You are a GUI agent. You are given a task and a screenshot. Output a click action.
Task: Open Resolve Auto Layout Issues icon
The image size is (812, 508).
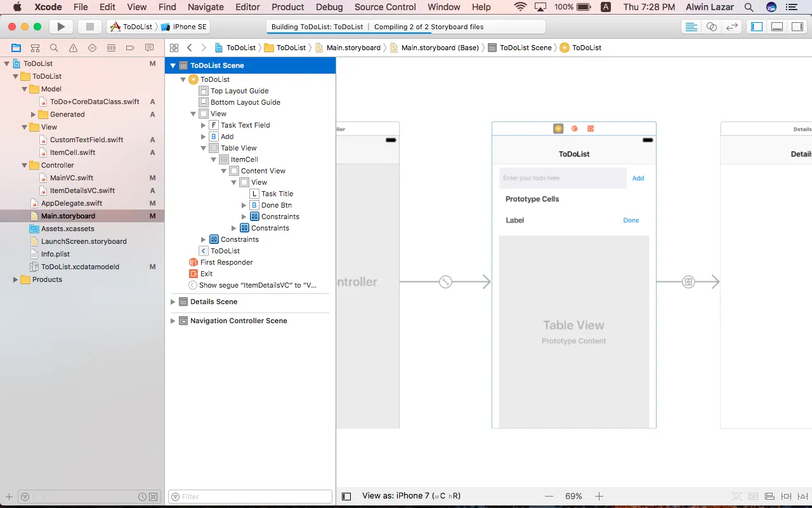[802, 496]
